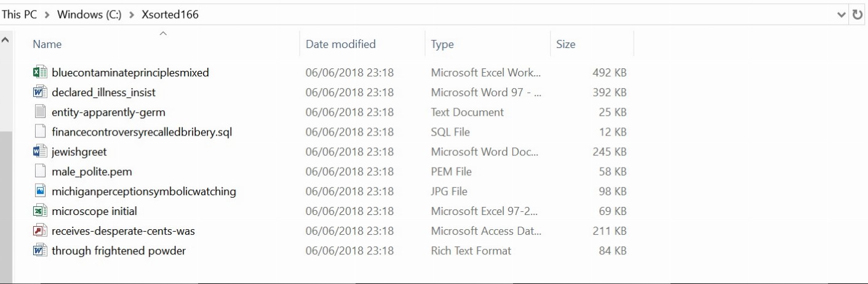Image resolution: width=868 pixels, height=284 pixels.
Task: Click the file icon for male_polite.pem
Action: tap(40, 171)
